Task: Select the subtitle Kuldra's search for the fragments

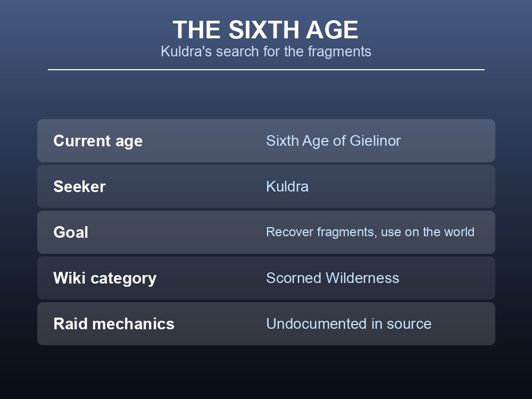Action: (266, 52)
